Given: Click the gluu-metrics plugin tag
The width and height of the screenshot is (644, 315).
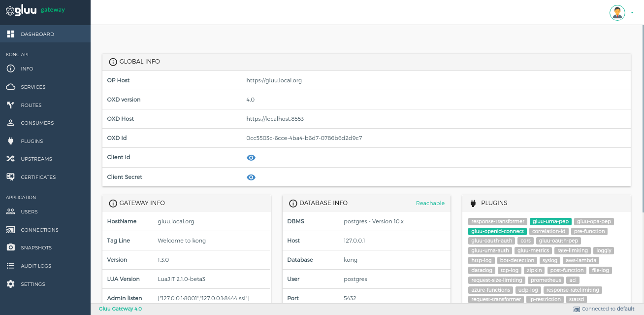Looking at the screenshot, I should coord(533,251).
